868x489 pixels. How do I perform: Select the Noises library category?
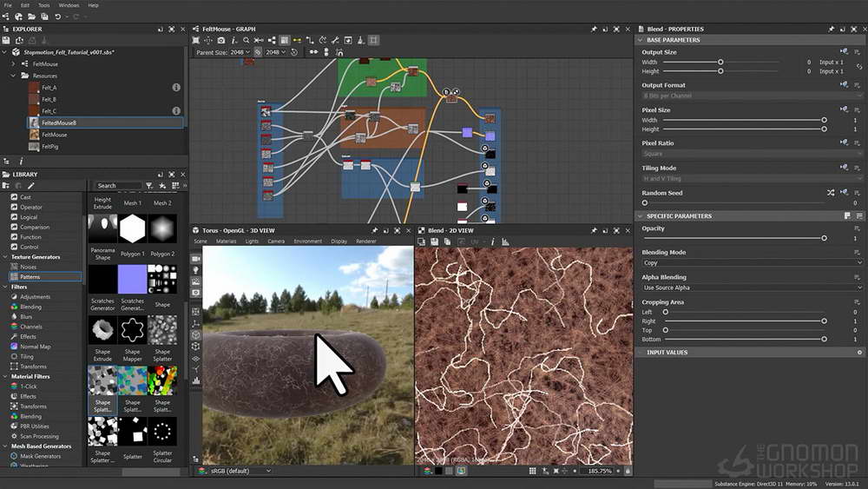(29, 267)
